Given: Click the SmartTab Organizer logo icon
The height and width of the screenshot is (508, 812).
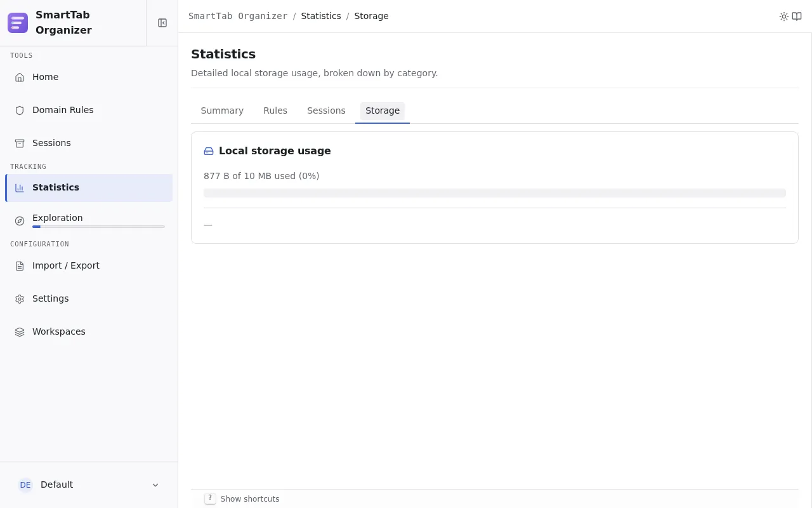Looking at the screenshot, I should point(18,23).
